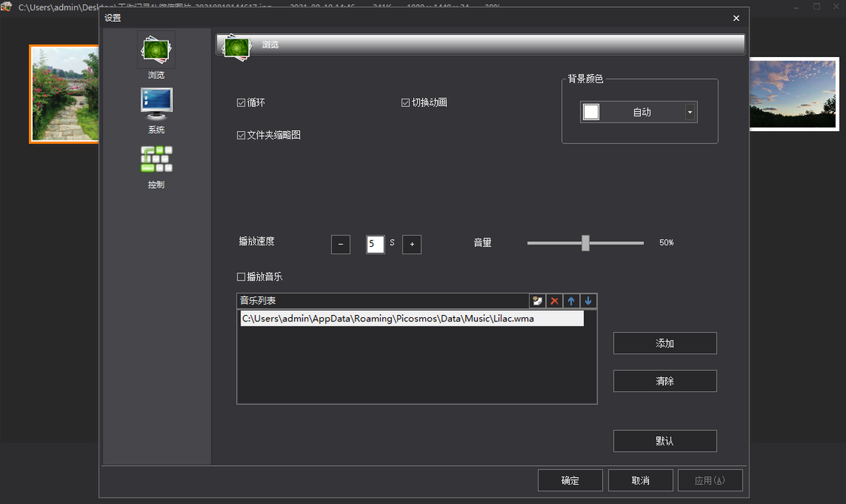Click the 音量 volume slider handle
The width and height of the screenshot is (846, 504).
pos(585,242)
